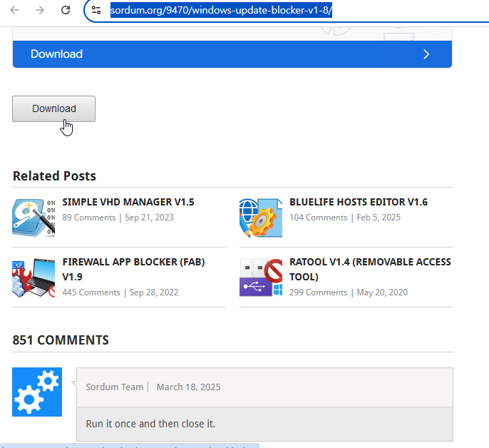Click the Simple VHD Manager thumbnail

(x=34, y=218)
